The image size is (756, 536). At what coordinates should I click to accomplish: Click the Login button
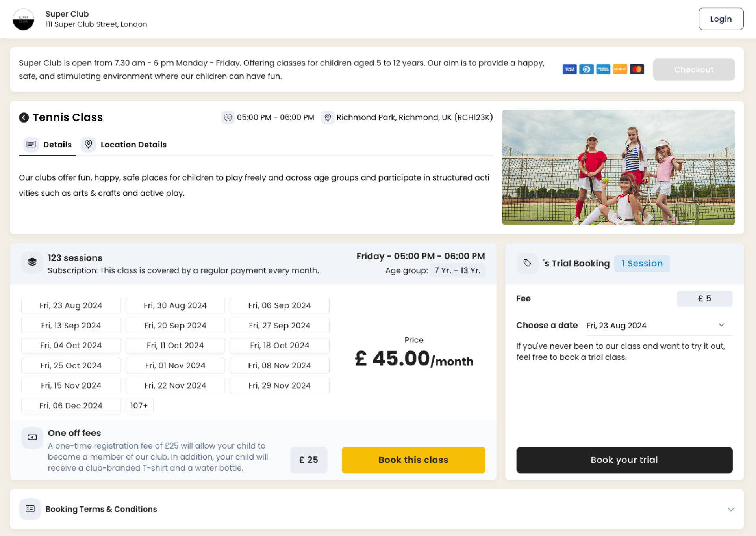[x=721, y=19]
